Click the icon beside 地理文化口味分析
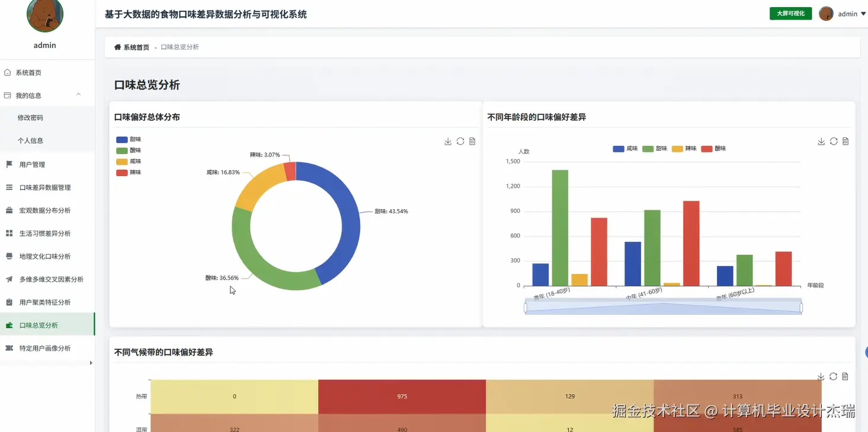This screenshot has width=868, height=432. (9, 256)
